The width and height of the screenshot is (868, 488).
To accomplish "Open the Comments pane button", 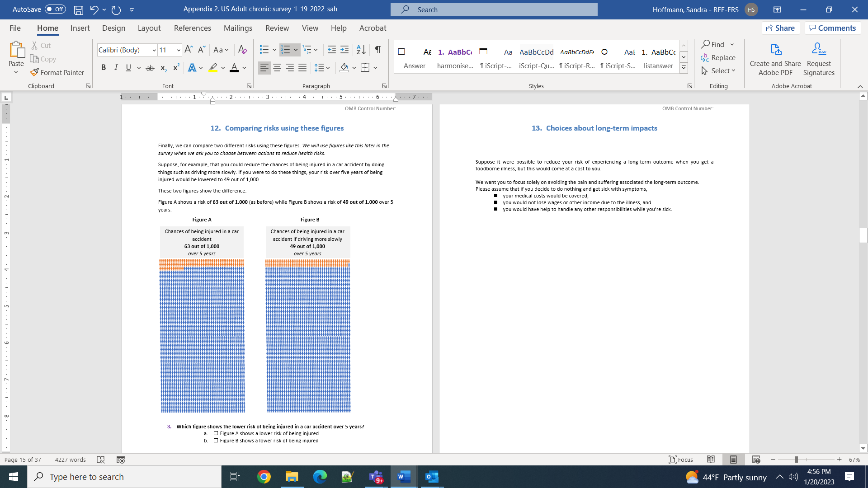I will pos(832,28).
